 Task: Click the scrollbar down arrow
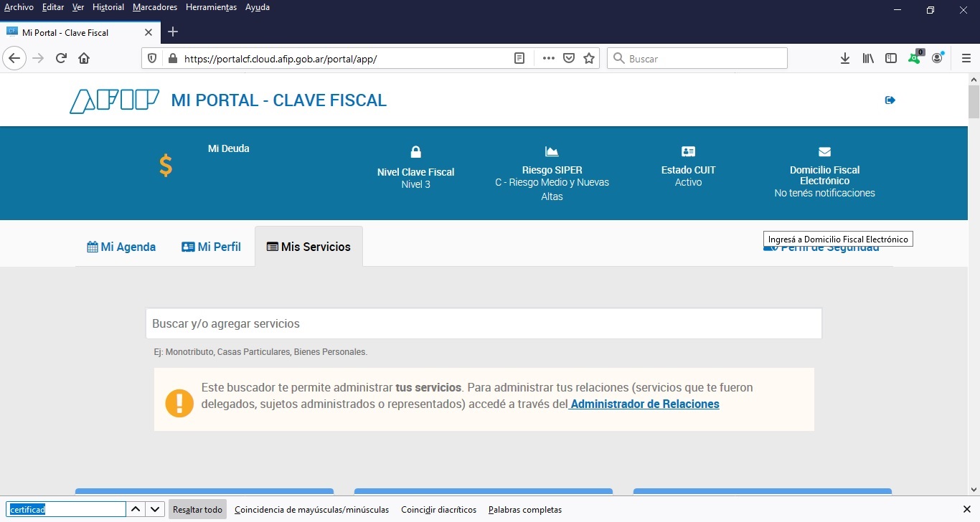coord(974,490)
